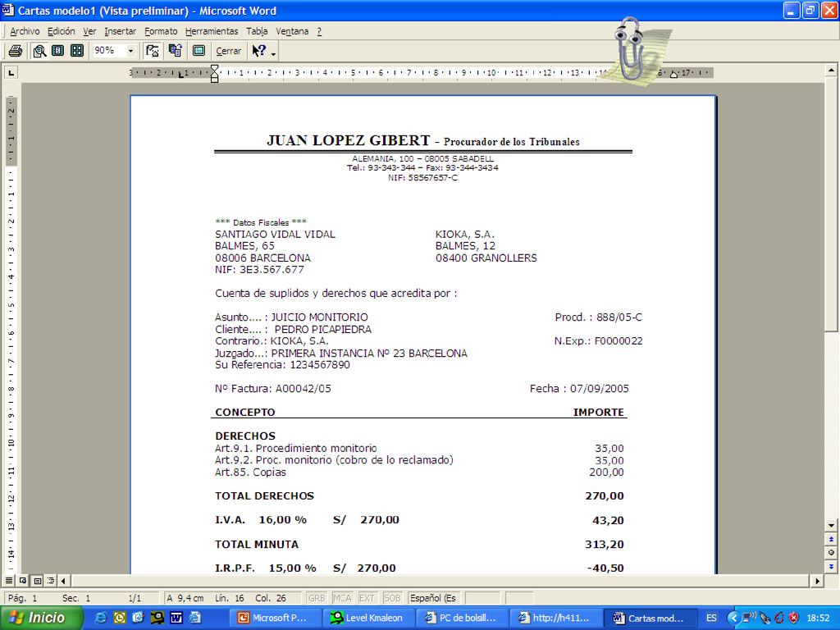Click Nº Factura: A00042/05 text
The image size is (840, 630).
coord(272,388)
